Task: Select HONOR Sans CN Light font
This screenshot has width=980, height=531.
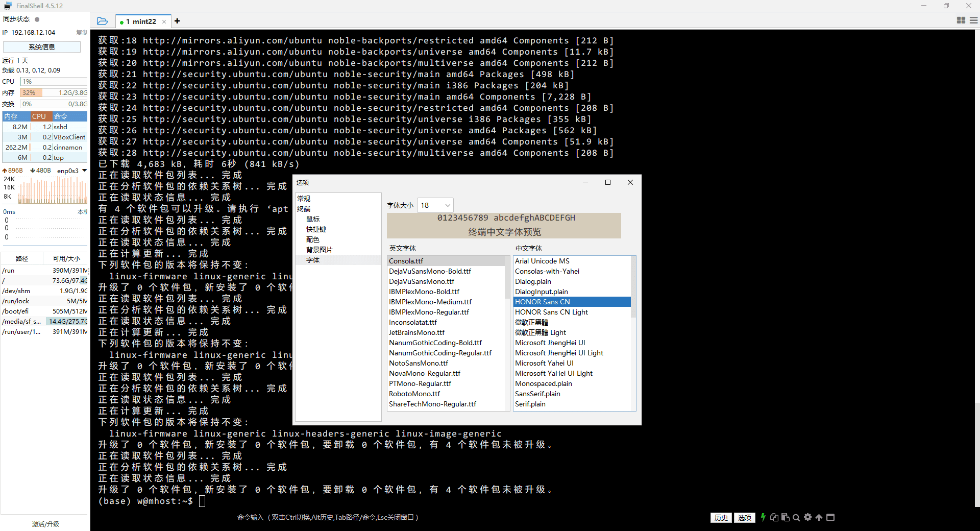Action: coord(572,312)
